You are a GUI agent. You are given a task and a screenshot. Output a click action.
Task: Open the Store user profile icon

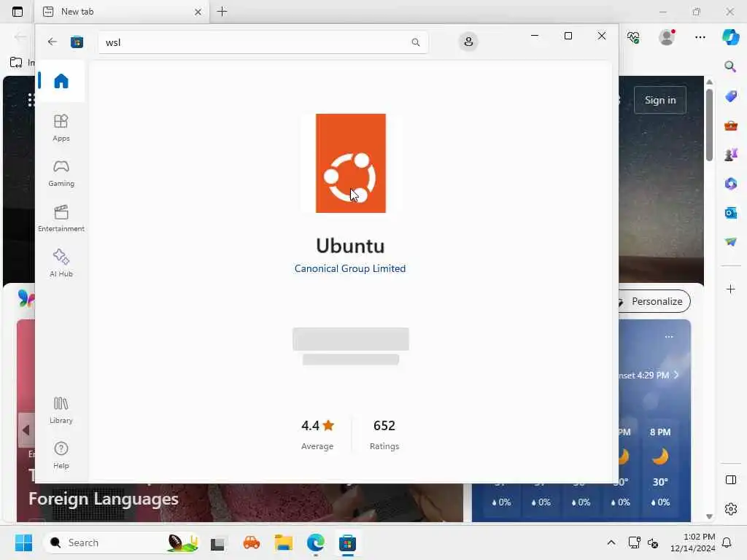tap(468, 42)
